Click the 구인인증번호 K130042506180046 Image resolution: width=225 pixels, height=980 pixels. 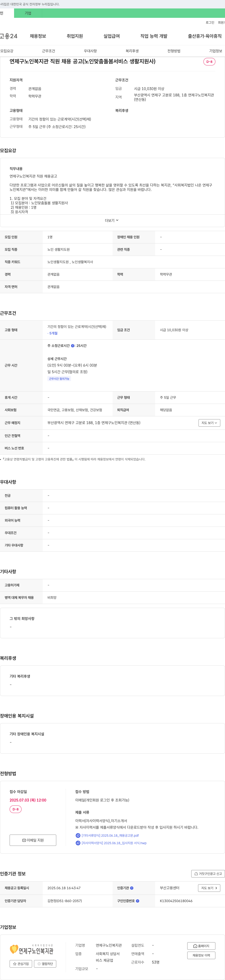(176, 901)
